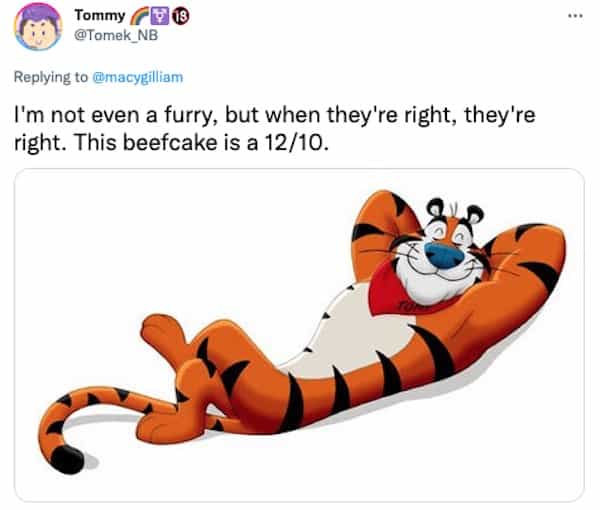The height and width of the screenshot is (510, 600).
Task: Open the three-dot more options menu
Action: 573,18
